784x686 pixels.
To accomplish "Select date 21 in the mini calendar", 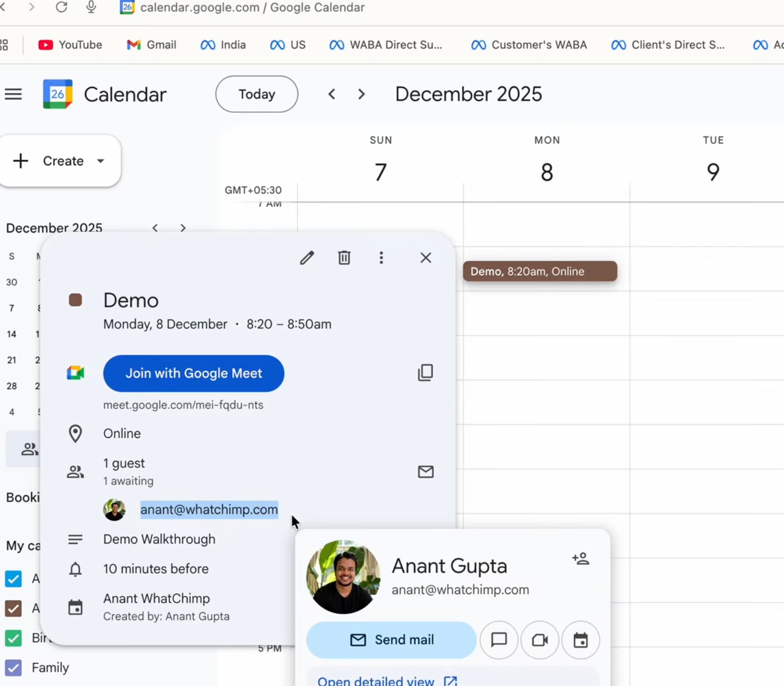I will 11,360.
